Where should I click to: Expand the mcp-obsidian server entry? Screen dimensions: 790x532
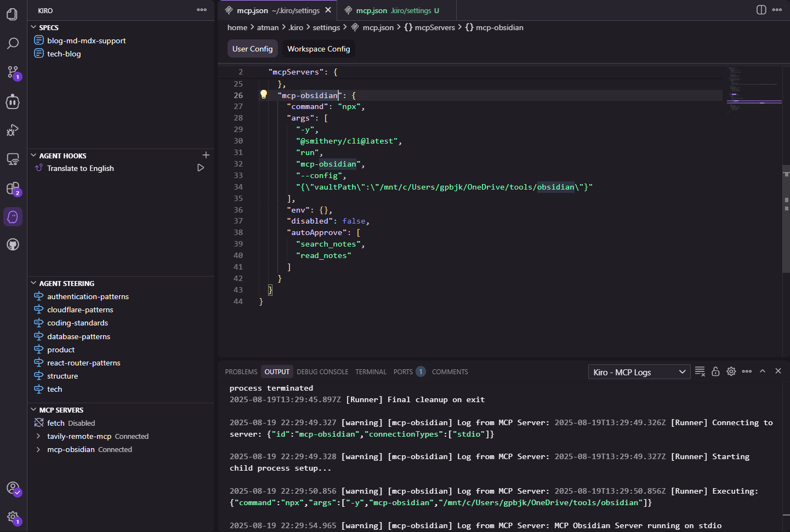(39, 449)
